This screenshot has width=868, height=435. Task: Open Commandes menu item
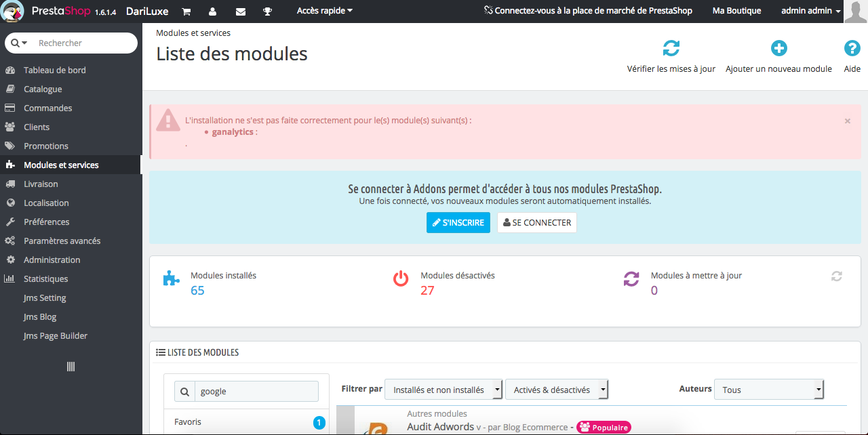48,108
